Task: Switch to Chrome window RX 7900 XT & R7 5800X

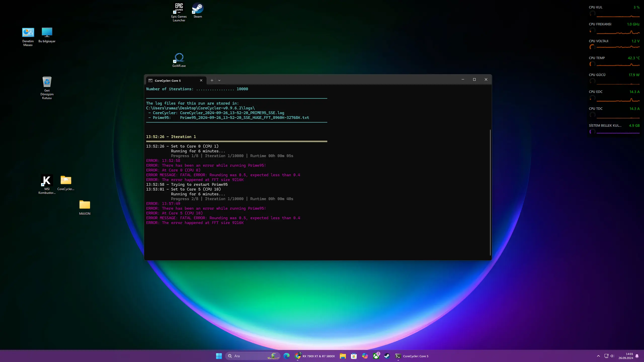Action: pyautogui.click(x=315, y=356)
